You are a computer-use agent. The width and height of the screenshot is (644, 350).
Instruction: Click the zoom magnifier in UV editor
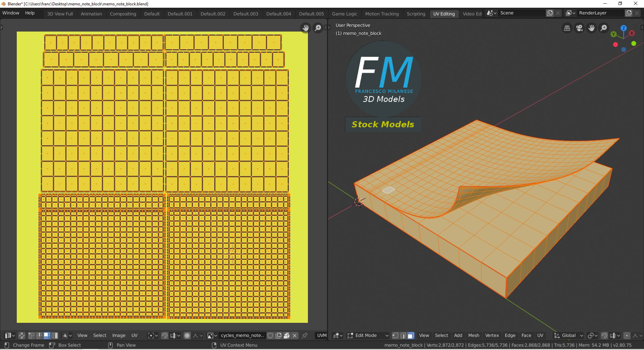coord(318,28)
